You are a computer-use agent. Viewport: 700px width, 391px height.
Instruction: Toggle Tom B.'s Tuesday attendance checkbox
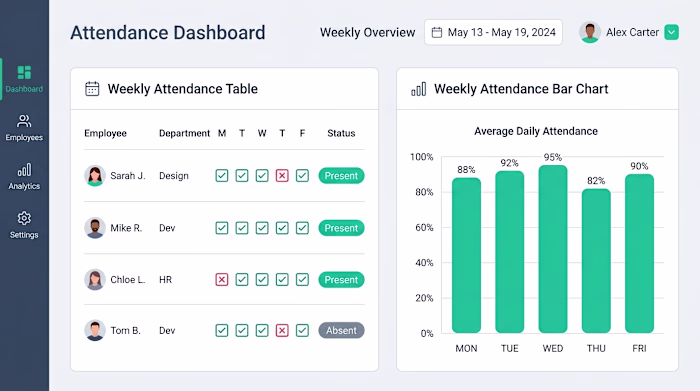(242, 330)
